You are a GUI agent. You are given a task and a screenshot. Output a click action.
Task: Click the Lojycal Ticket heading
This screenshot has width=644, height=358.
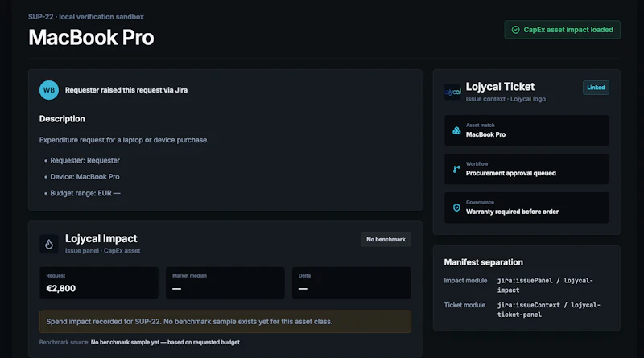[x=500, y=87]
